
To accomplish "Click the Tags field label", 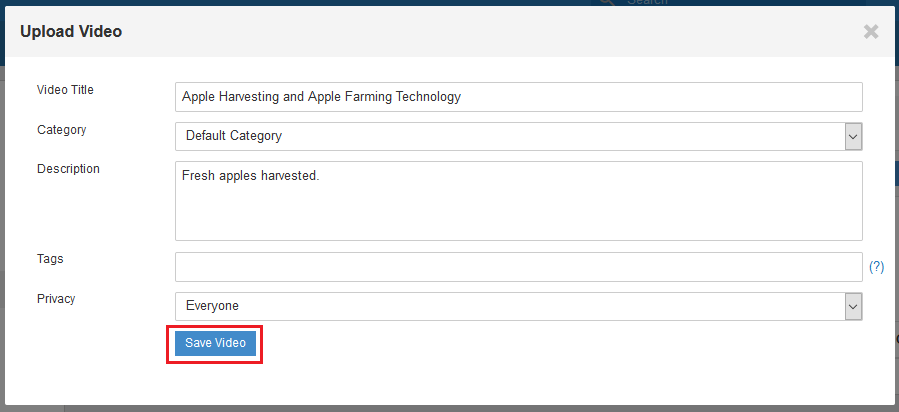I will click(x=50, y=259).
